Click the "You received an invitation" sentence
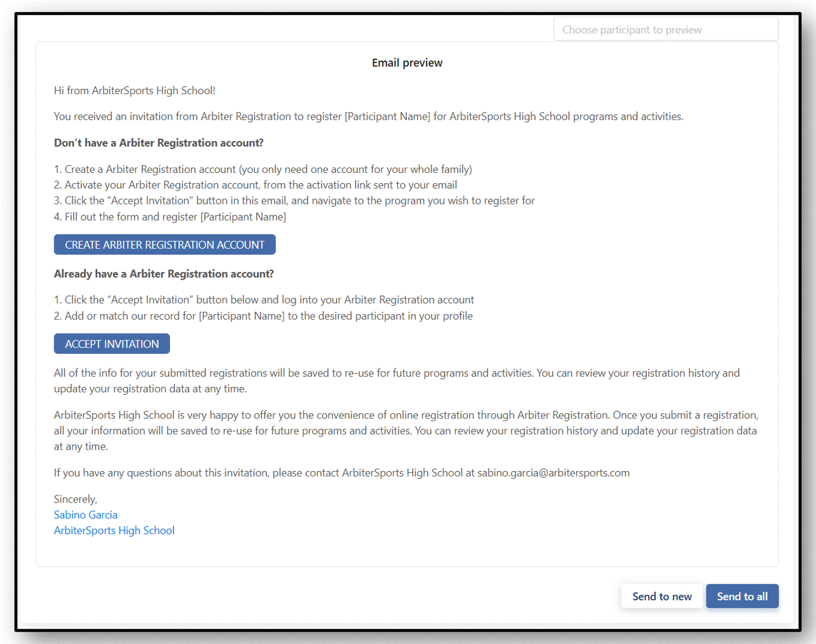This screenshot has width=816, height=644. [369, 116]
